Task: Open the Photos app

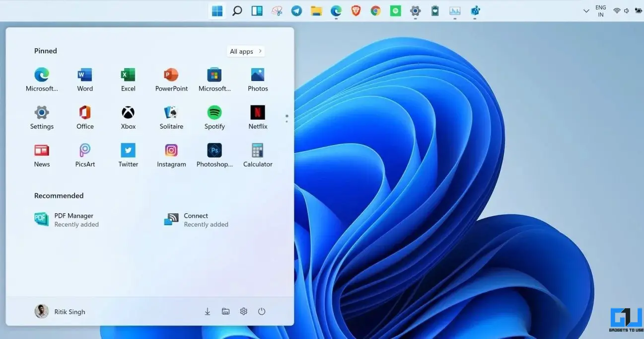Action: point(258,80)
